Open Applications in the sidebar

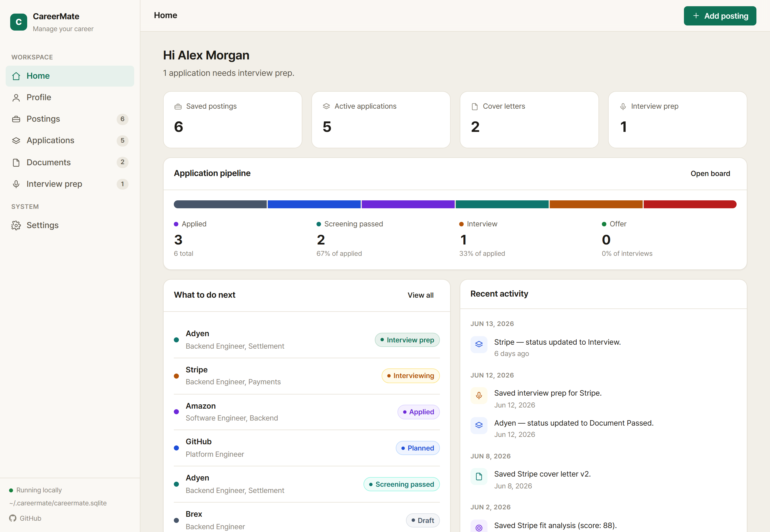pyautogui.click(x=70, y=141)
